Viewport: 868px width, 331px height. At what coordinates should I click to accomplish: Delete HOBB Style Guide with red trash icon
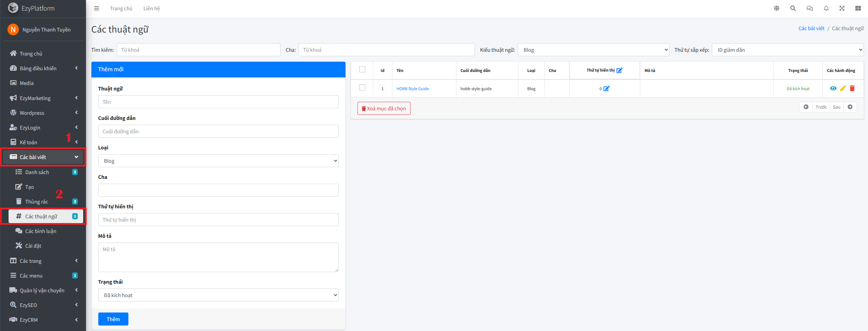852,88
